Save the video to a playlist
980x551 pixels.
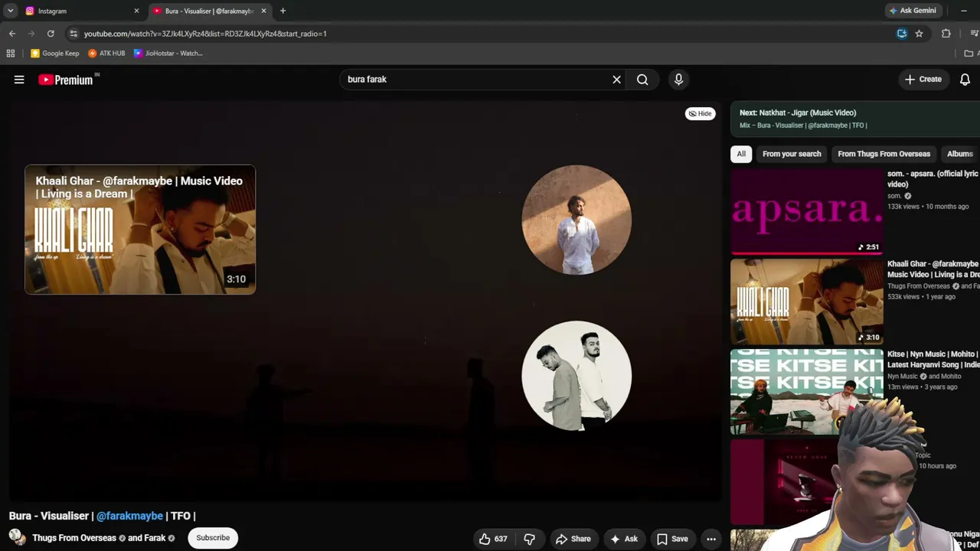click(672, 539)
